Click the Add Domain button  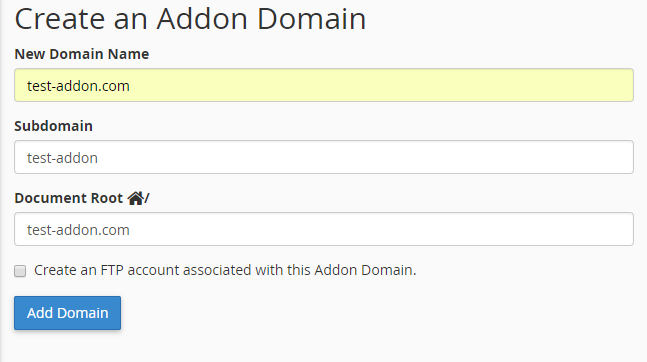[x=68, y=313]
